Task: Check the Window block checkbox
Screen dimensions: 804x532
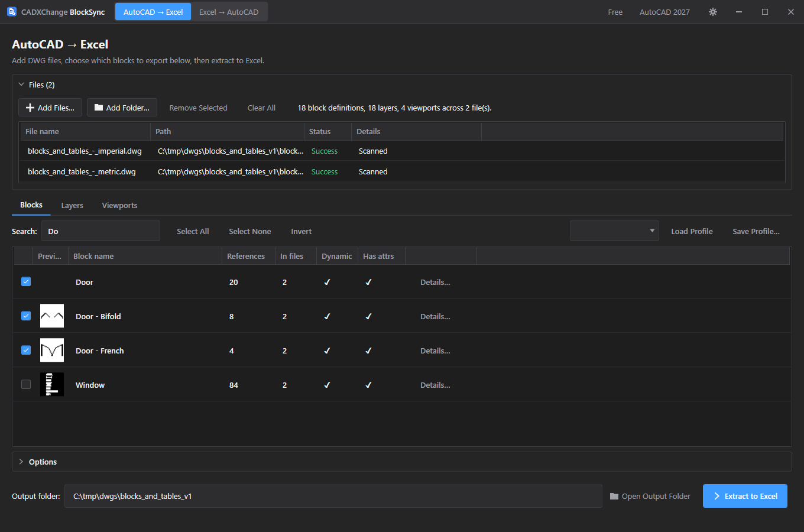Action: tap(26, 384)
